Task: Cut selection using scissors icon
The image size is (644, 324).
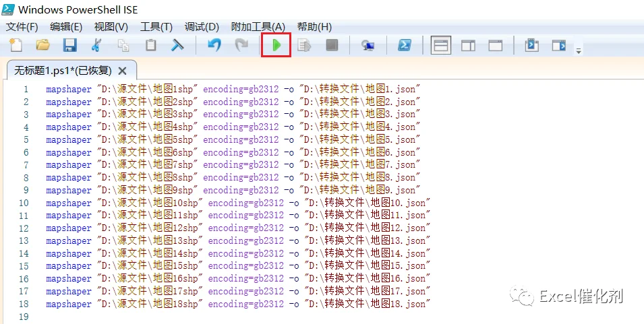Action: (x=96, y=44)
